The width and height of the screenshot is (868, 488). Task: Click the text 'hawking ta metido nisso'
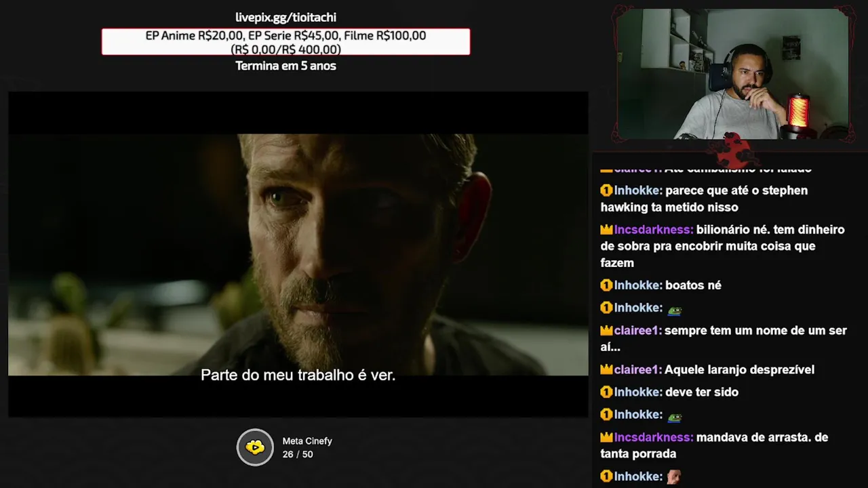tap(669, 207)
